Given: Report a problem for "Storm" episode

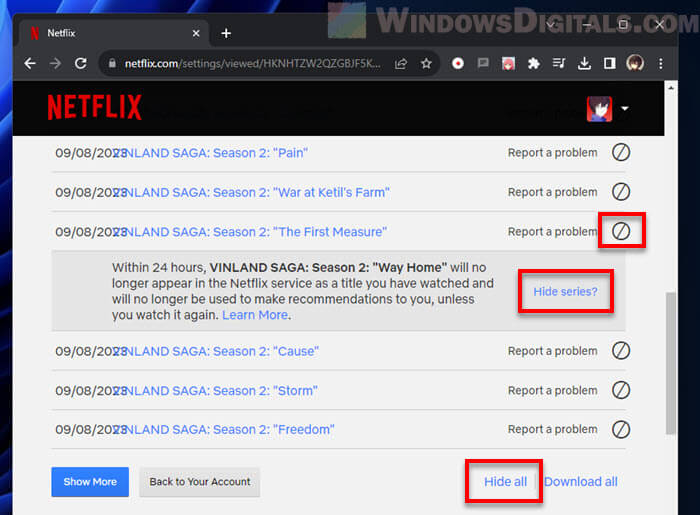Looking at the screenshot, I should coord(552,390).
